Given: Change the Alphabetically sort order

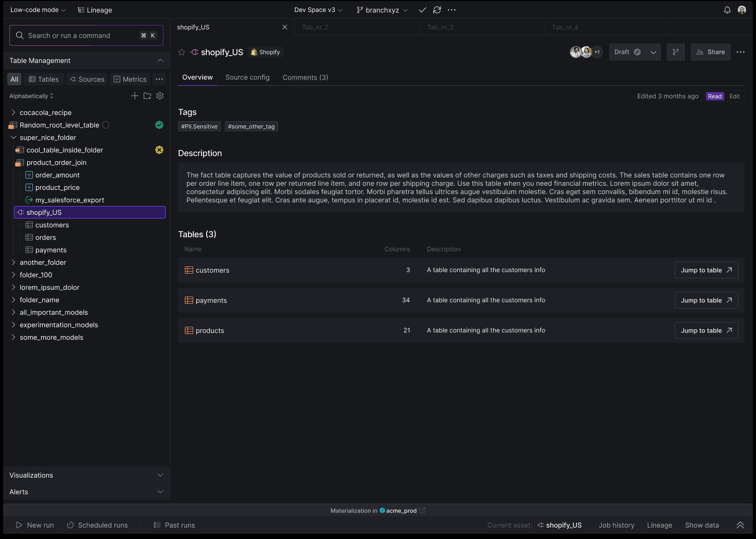Looking at the screenshot, I should click(32, 96).
